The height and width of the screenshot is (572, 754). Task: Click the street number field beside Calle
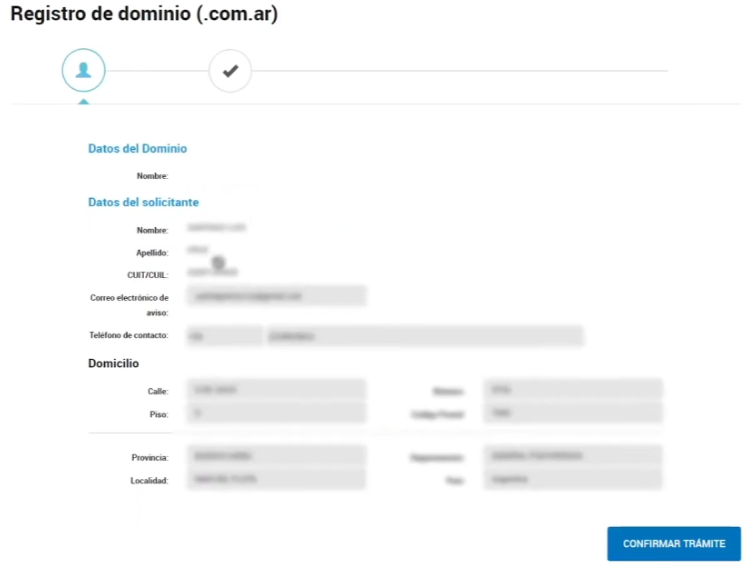(x=572, y=390)
